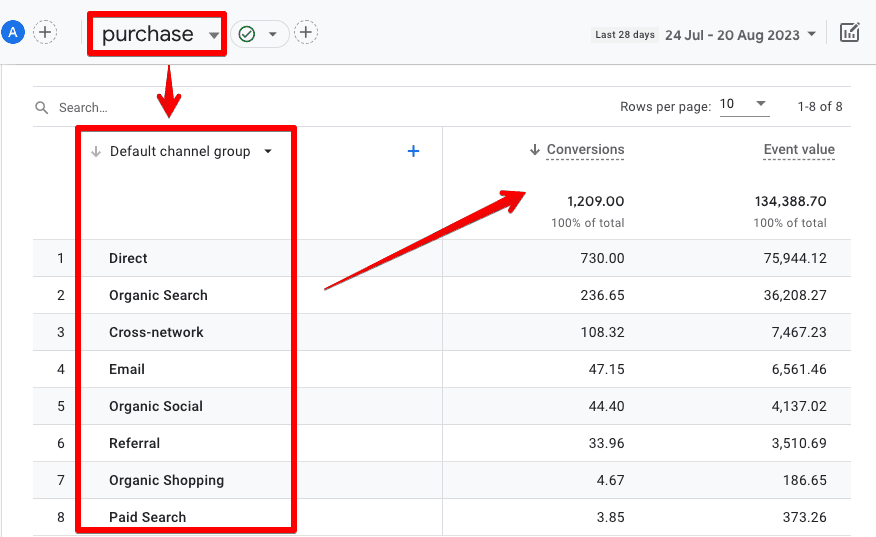Click total event value 134,388.70

[x=790, y=201]
